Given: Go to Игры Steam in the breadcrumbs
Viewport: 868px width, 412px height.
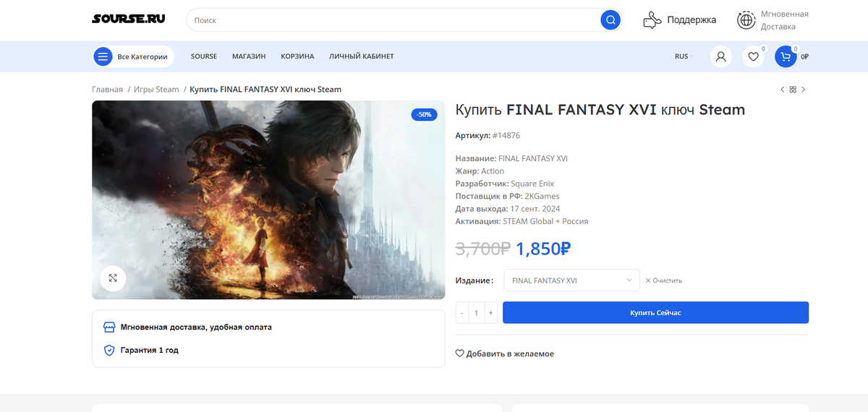Looking at the screenshot, I should coord(157,90).
